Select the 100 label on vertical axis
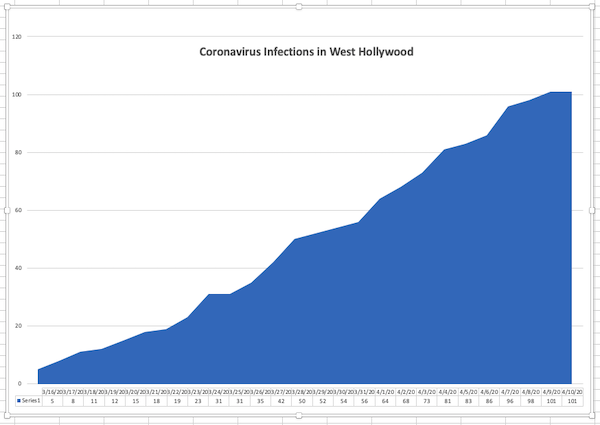The image size is (600, 425). (x=17, y=94)
